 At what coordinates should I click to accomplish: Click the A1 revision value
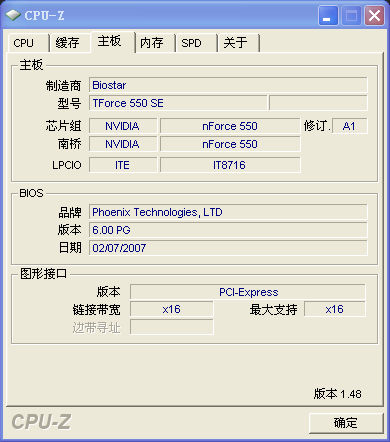point(349,126)
